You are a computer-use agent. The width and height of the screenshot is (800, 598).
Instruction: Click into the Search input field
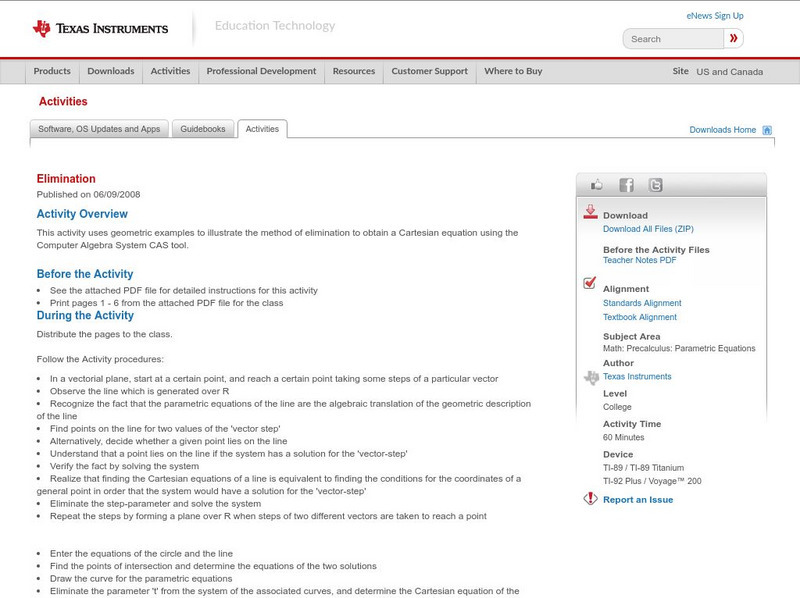click(x=673, y=39)
